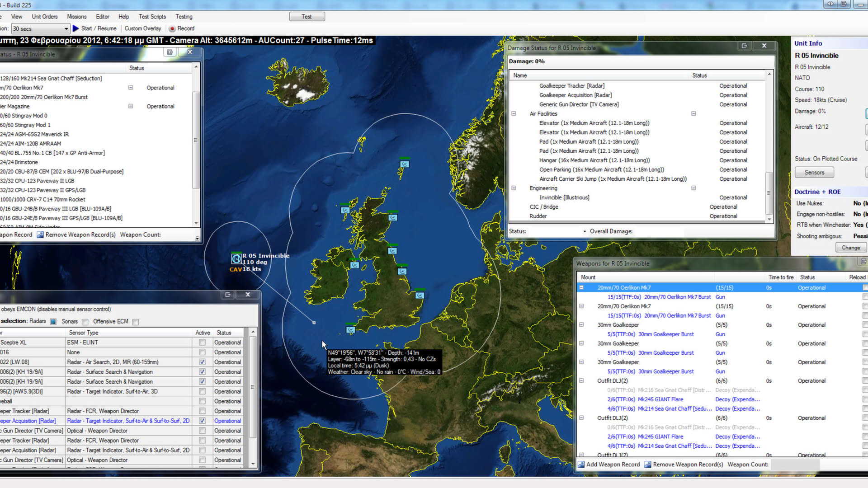
Task: Collapse the first 30mm Goalkeeper mount
Action: 581,324
